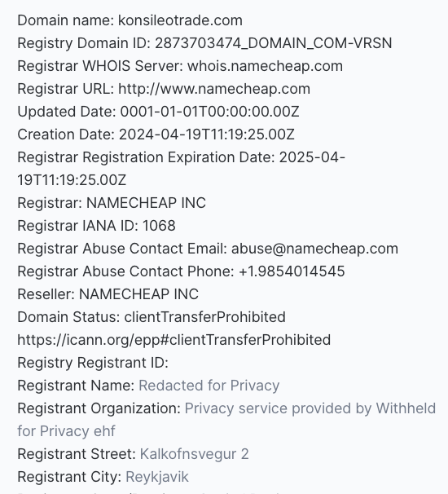Viewport: 448px width, 494px height.
Task: Click the domain name konsileotrade.com
Action: click(x=180, y=20)
